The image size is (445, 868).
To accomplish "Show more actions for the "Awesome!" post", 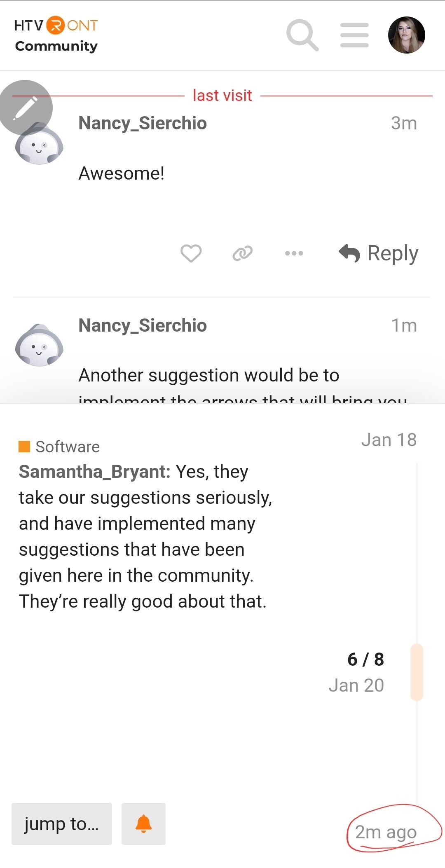I will pyautogui.click(x=294, y=253).
